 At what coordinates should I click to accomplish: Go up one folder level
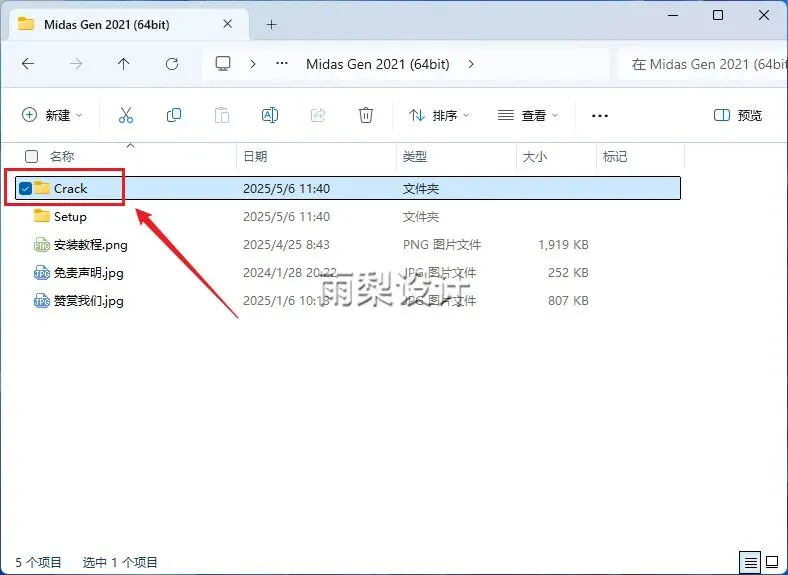tap(124, 64)
